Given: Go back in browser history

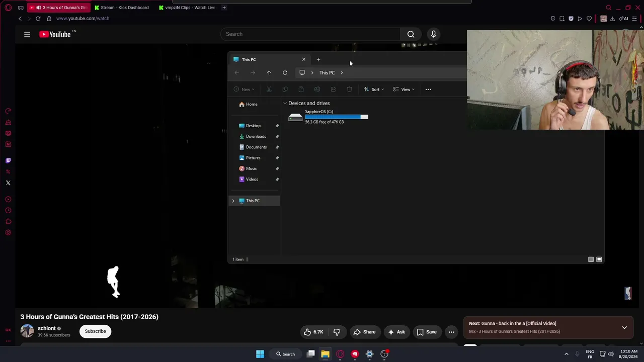Looking at the screenshot, I should click(20, 19).
